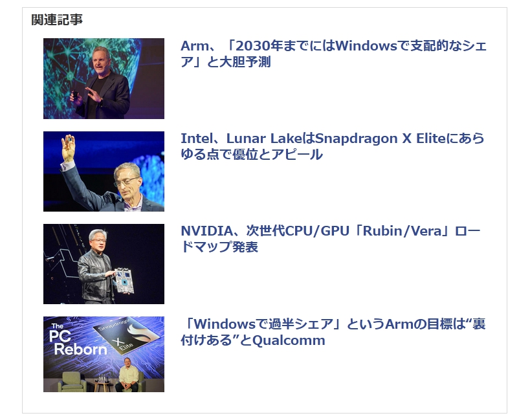Open Intel Lunar Lake versus Snapdragon X Elite article
530x420 pixels.
pos(333,146)
